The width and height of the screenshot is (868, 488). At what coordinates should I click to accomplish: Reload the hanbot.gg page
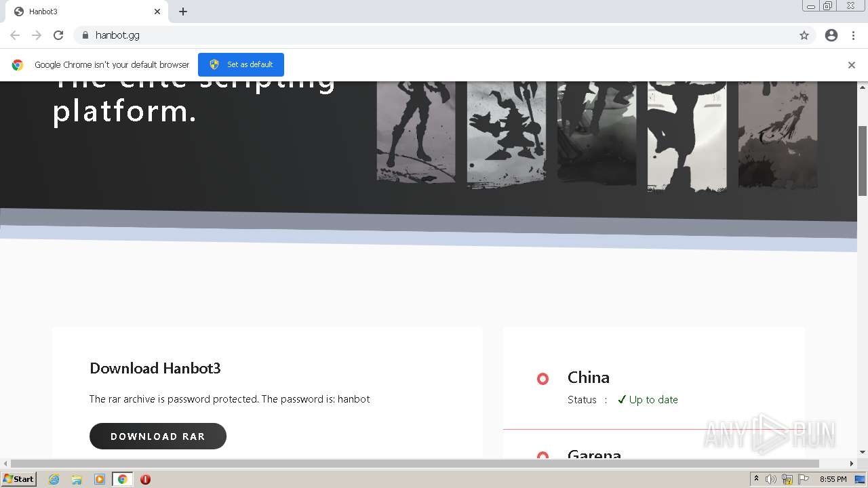[58, 35]
